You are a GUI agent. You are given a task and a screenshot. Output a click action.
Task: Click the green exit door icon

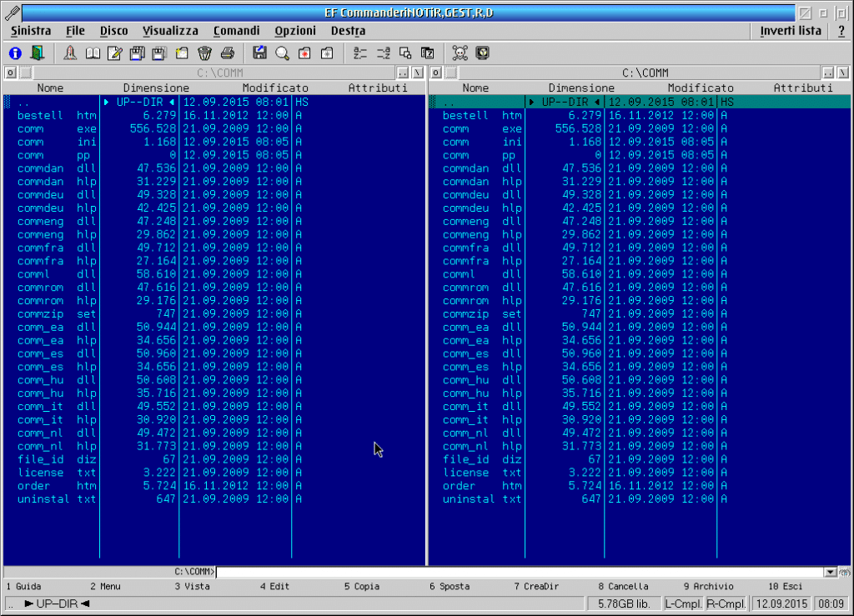37,53
